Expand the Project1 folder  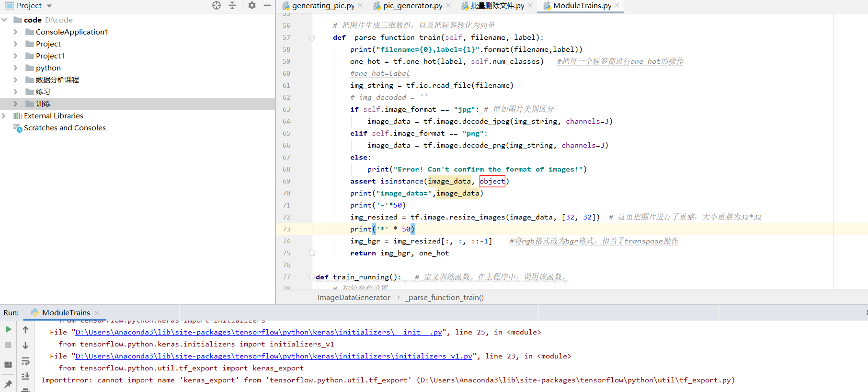coord(15,56)
